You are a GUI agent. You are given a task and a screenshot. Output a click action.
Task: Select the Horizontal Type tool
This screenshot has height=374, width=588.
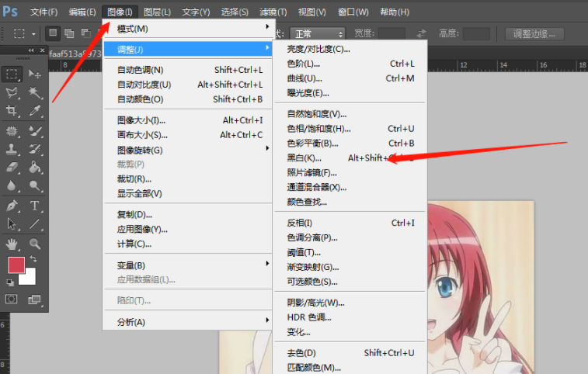[35, 206]
